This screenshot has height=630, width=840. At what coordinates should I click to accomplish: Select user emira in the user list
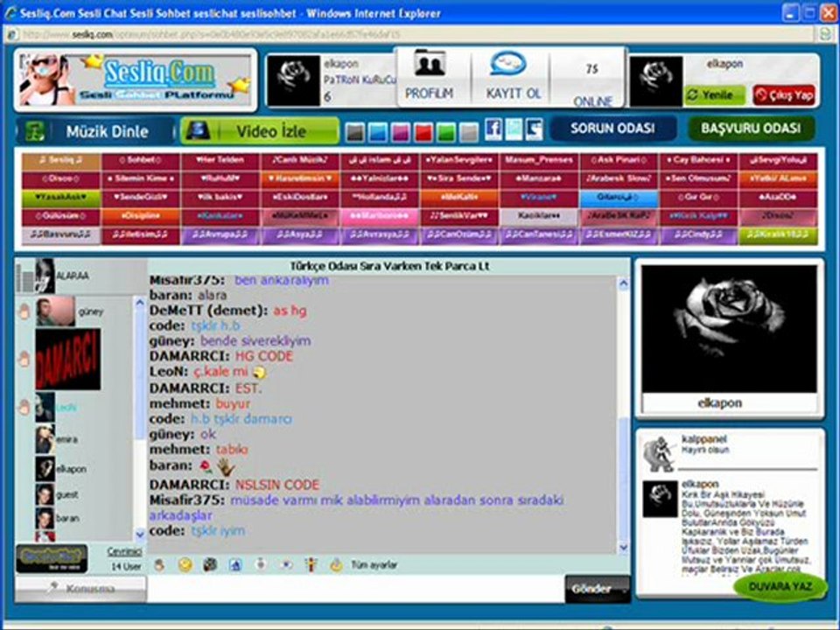coord(67,440)
